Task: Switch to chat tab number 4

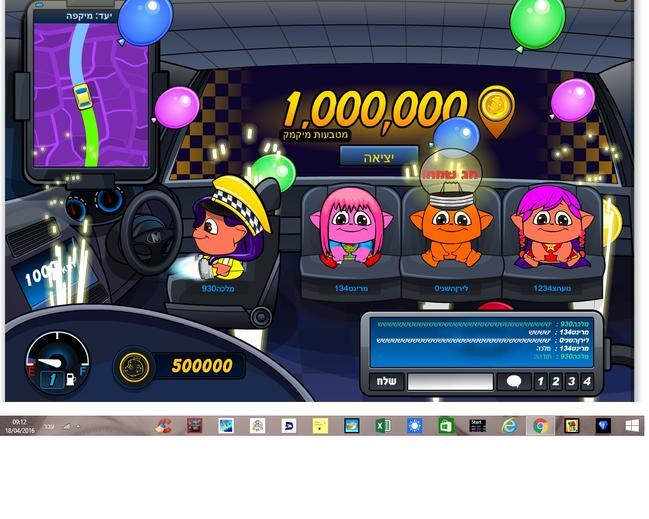Action: pos(587,382)
